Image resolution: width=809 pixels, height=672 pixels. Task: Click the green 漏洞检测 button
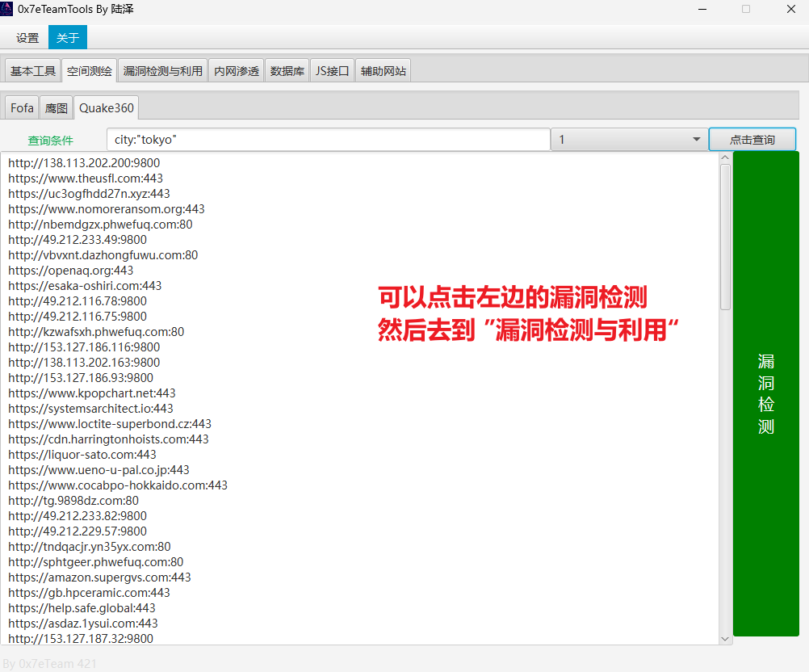[x=765, y=393]
